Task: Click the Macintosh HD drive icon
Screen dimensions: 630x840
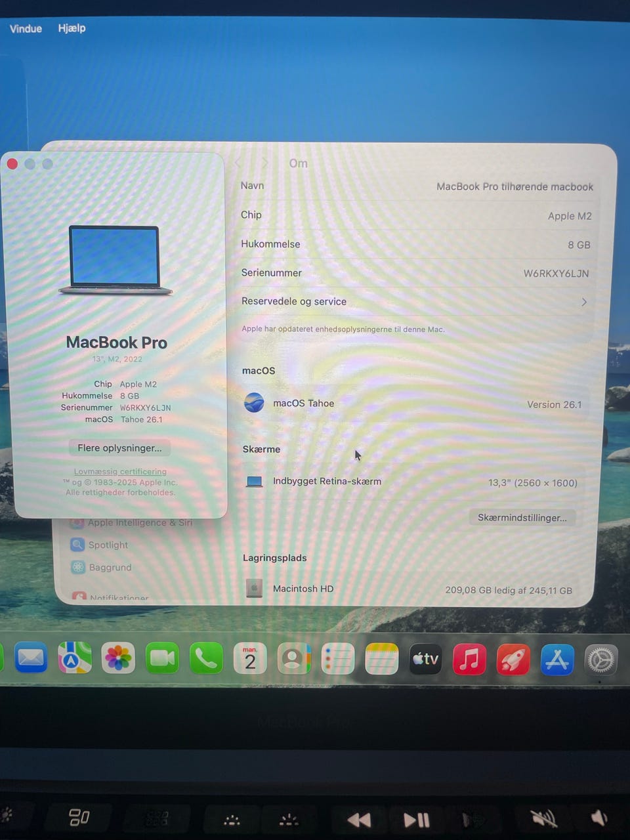Action: click(x=254, y=588)
